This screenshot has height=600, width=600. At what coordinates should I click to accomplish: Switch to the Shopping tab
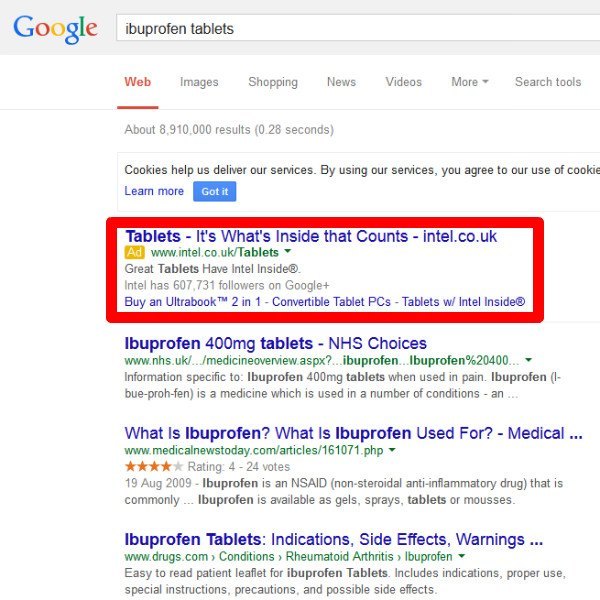(272, 82)
